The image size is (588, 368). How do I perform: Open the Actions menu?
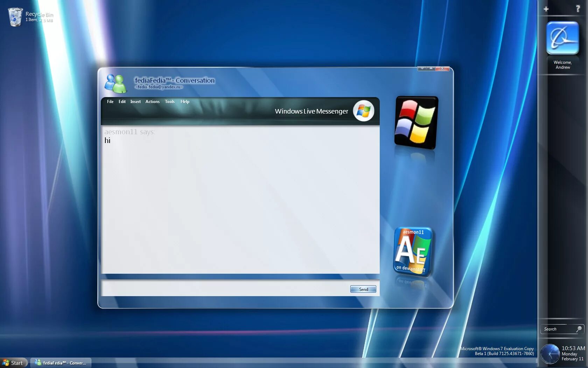coord(152,102)
